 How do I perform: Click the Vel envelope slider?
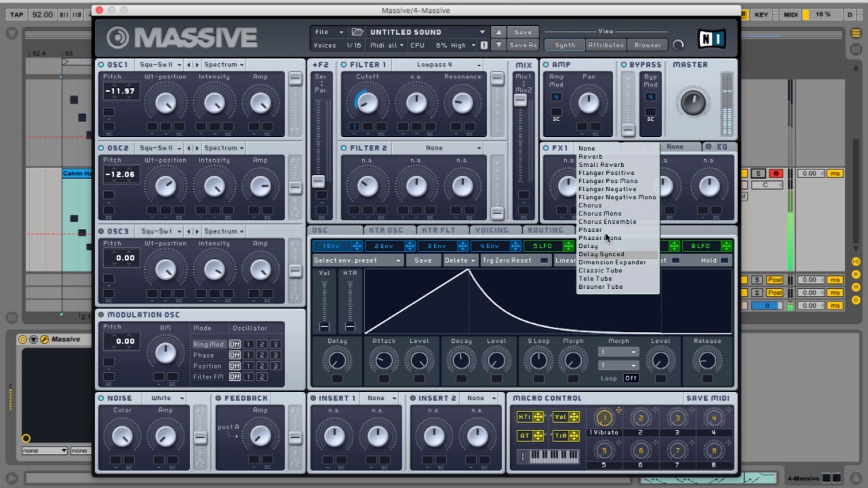click(325, 327)
